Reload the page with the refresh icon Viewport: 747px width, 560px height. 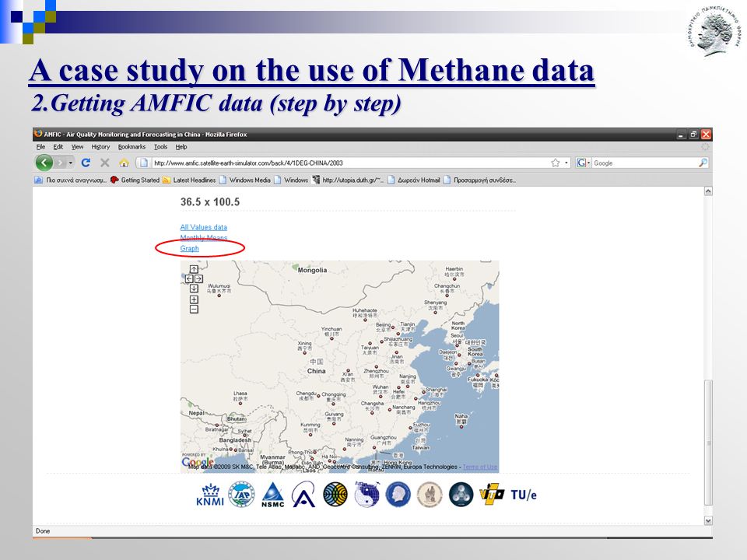(86, 163)
